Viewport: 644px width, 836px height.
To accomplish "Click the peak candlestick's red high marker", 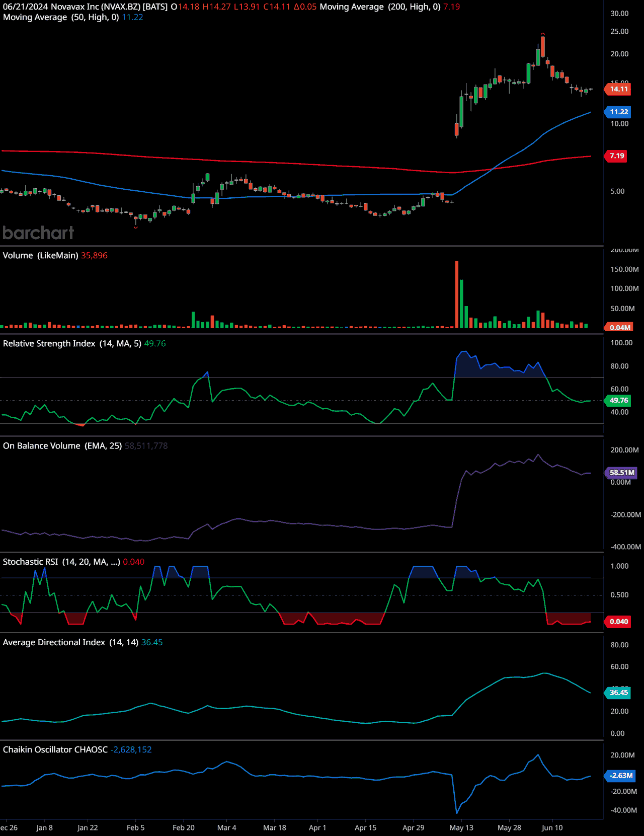I will 542,34.
